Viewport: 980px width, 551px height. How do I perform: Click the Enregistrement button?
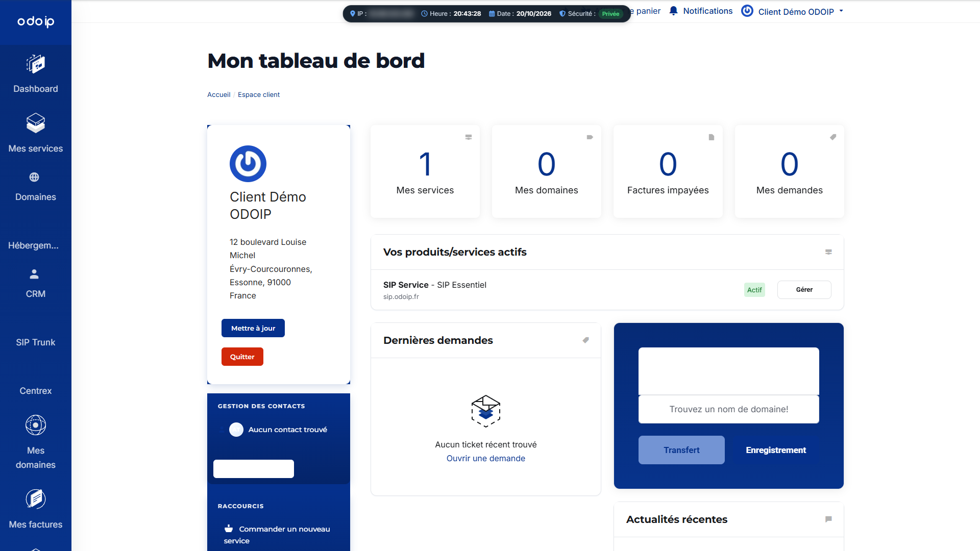click(x=776, y=450)
